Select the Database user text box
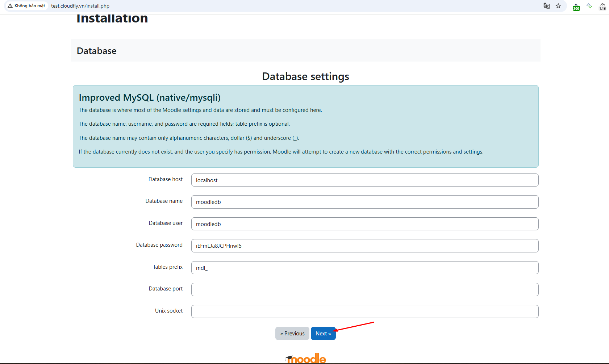Screen dimensions: 609x364 [x=364, y=224]
